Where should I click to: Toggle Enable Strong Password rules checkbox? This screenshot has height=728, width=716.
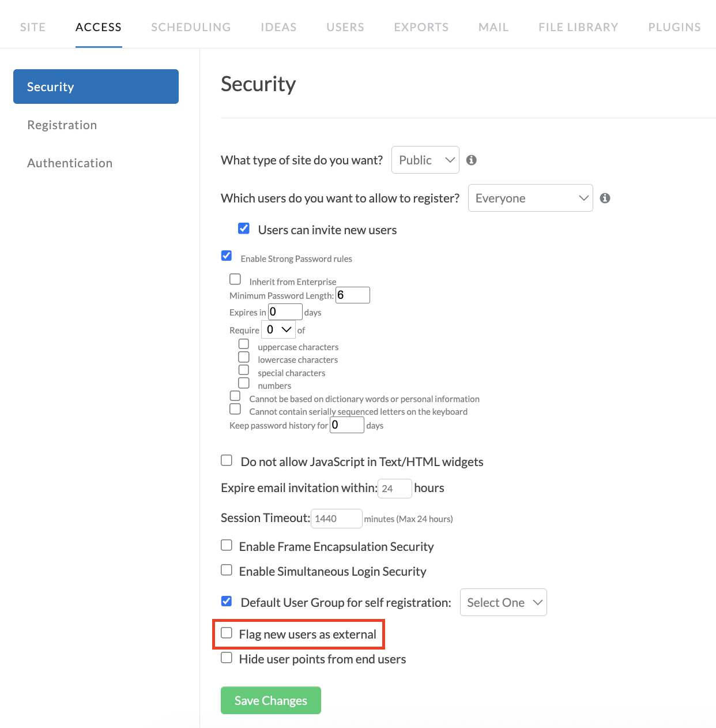coord(227,256)
